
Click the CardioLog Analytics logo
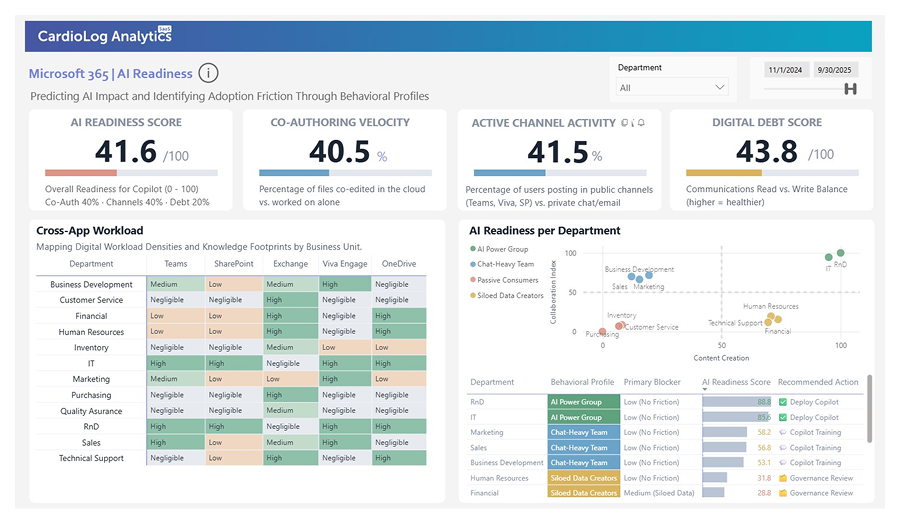104,36
